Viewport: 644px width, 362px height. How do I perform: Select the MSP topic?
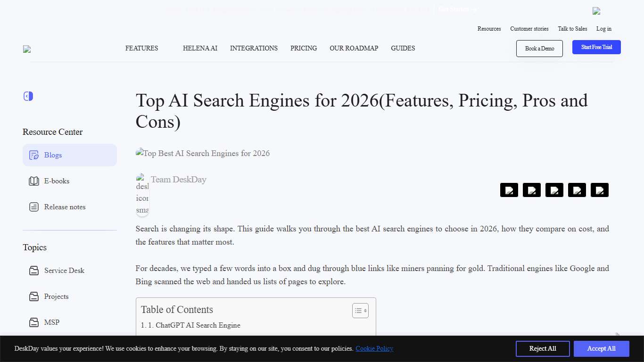(51, 322)
